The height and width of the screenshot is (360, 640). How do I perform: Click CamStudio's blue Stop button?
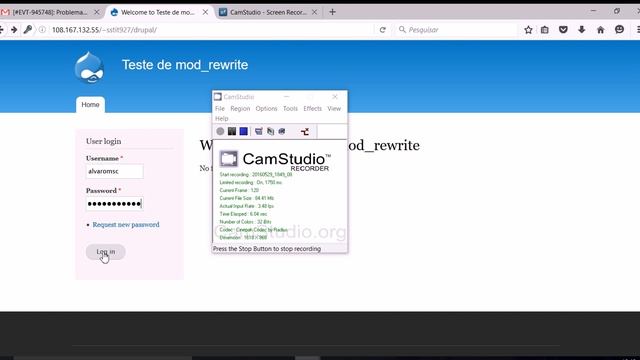coord(244,131)
